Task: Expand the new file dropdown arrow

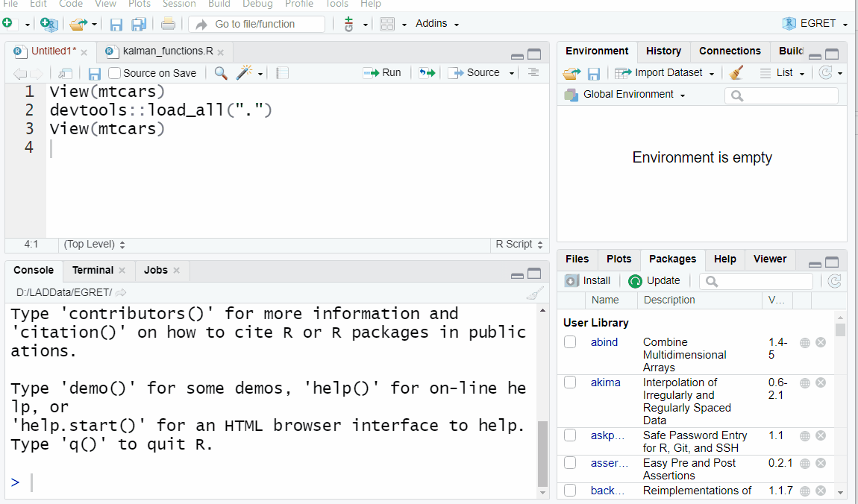Action: coord(28,25)
